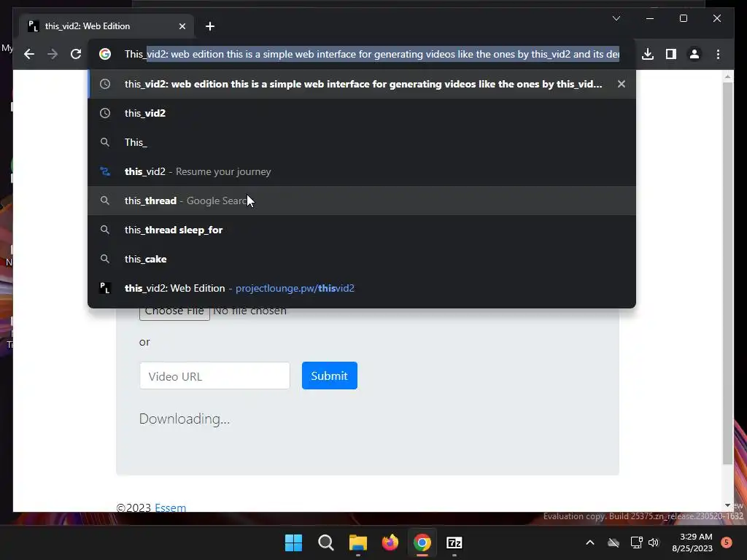Click the forward navigation arrow
Screen dimensions: 747x560
pos(53,54)
